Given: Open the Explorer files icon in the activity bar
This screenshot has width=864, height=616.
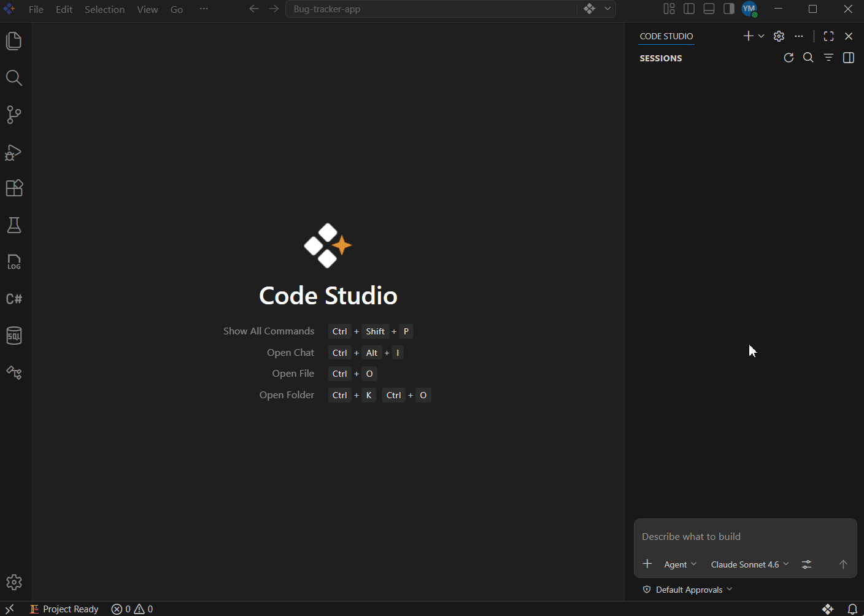Looking at the screenshot, I should (x=14, y=41).
